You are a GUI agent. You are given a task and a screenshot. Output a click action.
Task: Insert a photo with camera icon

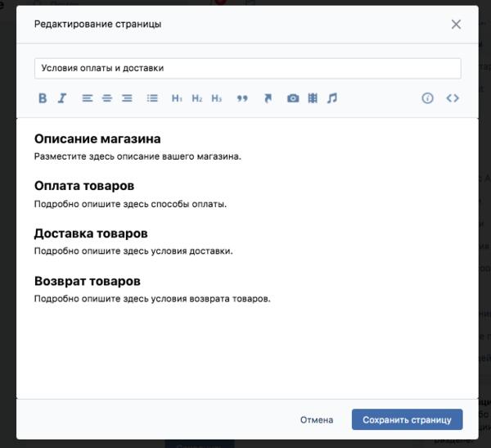[x=293, y=98]
